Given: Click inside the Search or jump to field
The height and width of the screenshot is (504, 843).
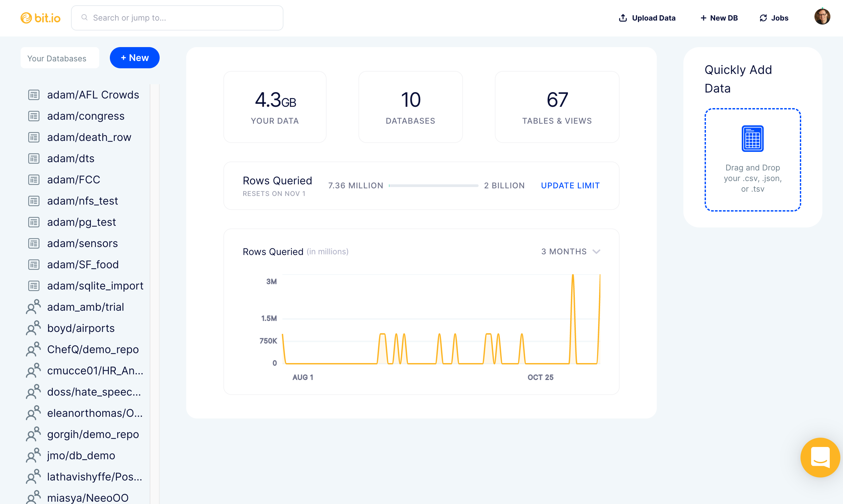Looking at the screenshot, I should tap(177, 17).
